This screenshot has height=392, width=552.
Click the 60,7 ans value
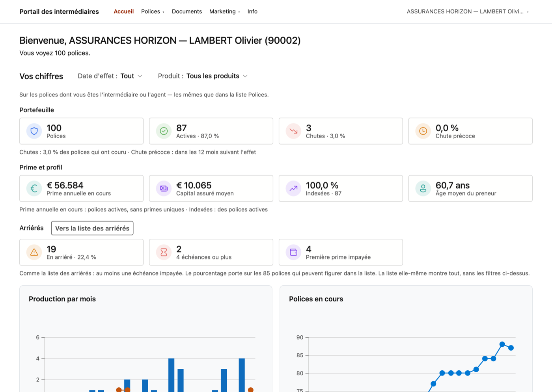click(x=453, y=185)
